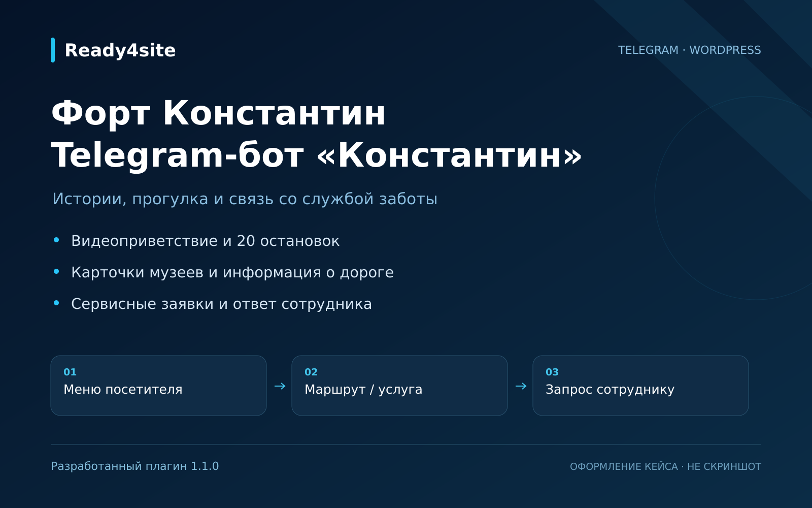Select the 01 'Меню посетителя' card
This screenshot has height=508, width=812.
158,386
